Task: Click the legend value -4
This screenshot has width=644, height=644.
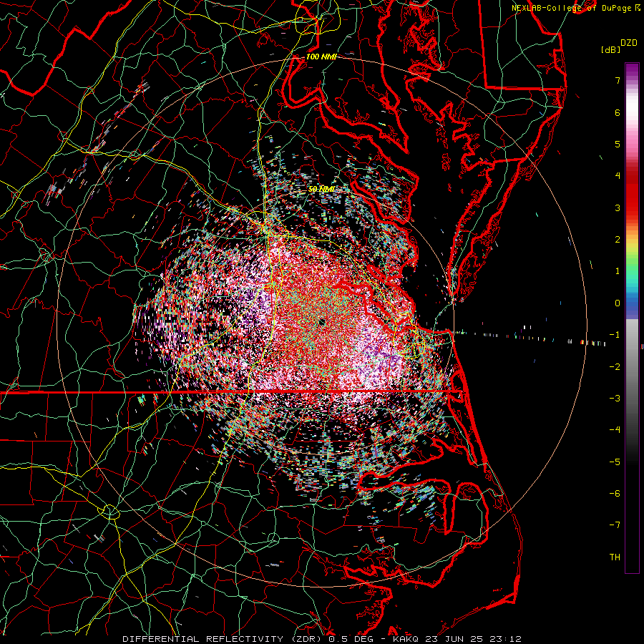Action: 615,430
